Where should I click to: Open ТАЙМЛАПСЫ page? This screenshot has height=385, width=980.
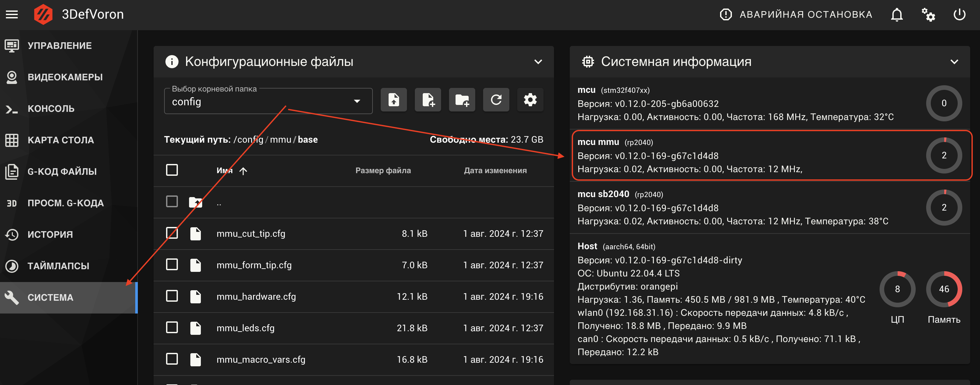69,266
